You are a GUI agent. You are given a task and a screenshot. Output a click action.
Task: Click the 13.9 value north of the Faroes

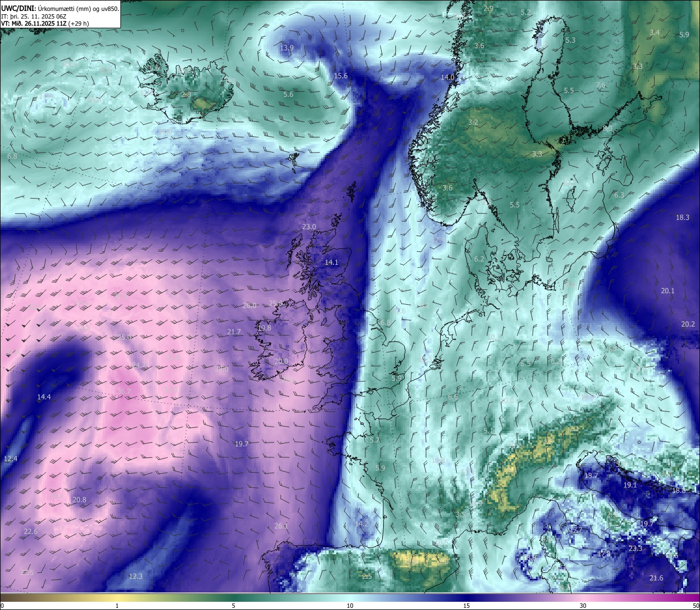(x=287, y=48)
